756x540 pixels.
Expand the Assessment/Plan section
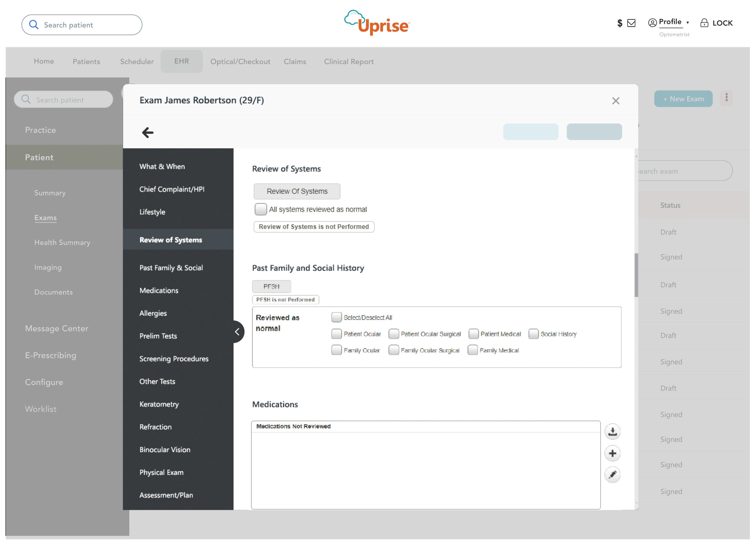point(166,495)
